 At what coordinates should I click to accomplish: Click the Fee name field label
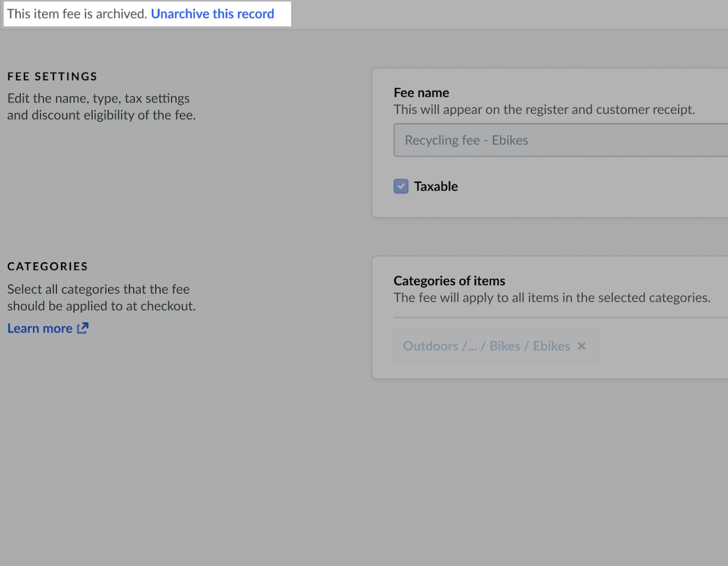pos(421,93)
